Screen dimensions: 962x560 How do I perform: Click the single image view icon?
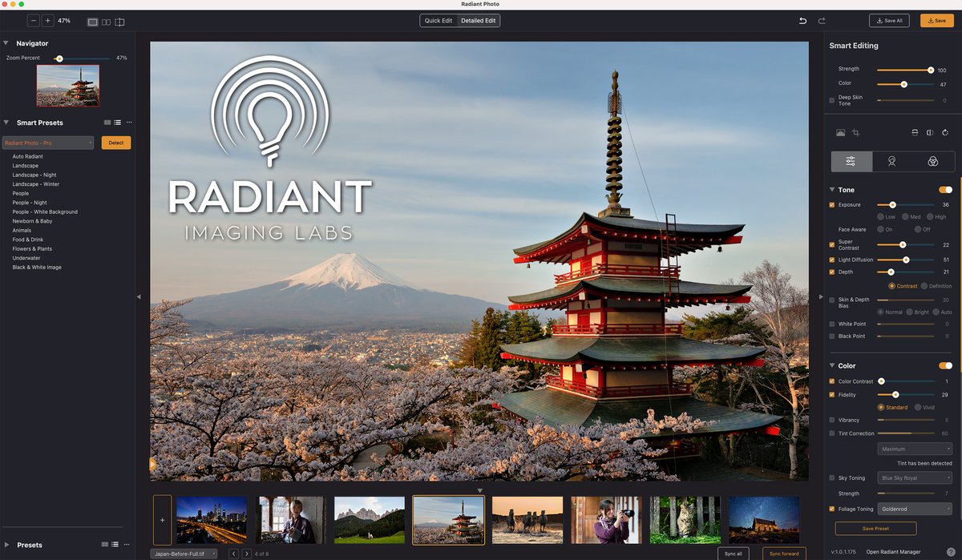pyautogui.click(x=92, y=22)
